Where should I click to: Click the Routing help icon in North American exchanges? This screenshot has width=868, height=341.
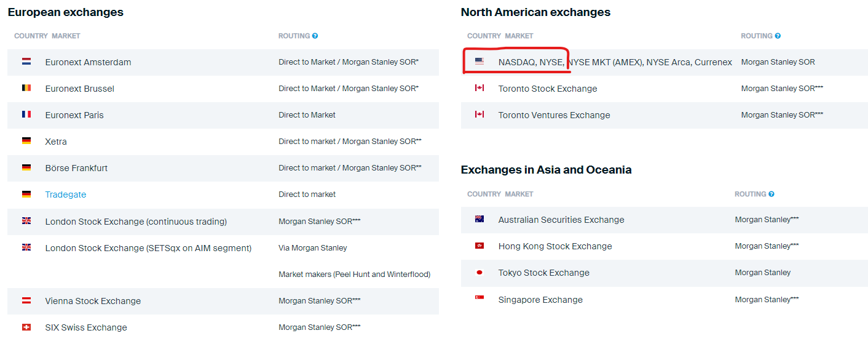tap(778, 36)
